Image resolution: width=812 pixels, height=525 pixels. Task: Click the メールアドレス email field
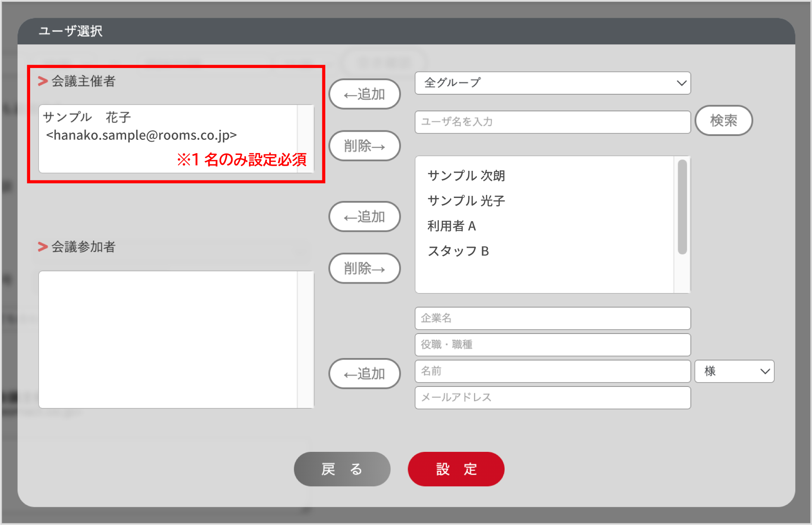click(552, 397)
